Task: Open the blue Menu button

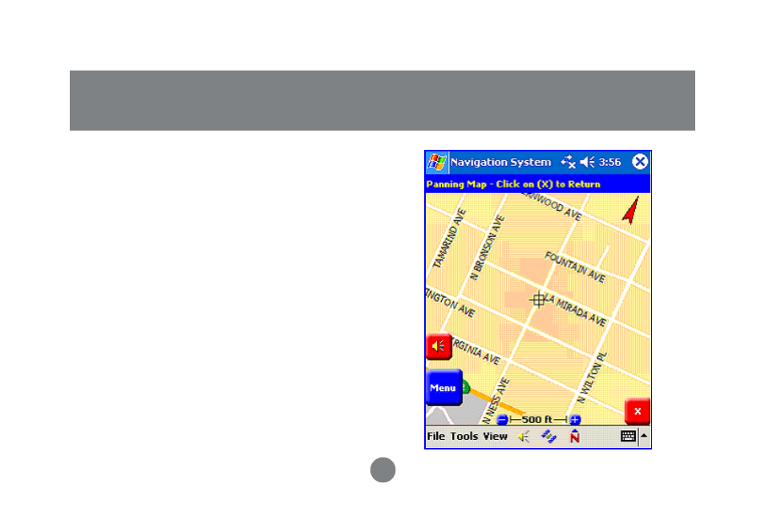Action: pyautogui.click(x=443, y=388)
